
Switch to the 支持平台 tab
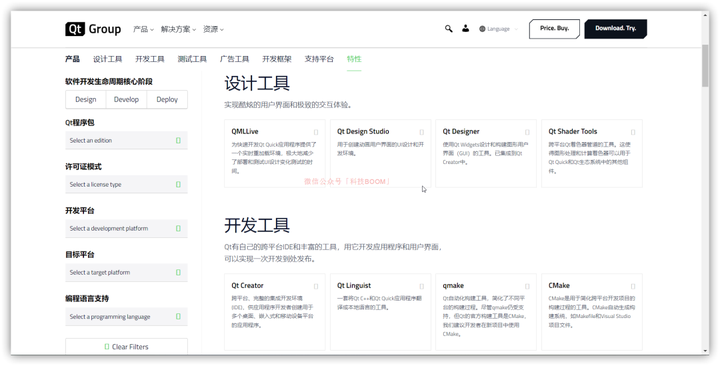pyautogui.click(x=319, y=59)
